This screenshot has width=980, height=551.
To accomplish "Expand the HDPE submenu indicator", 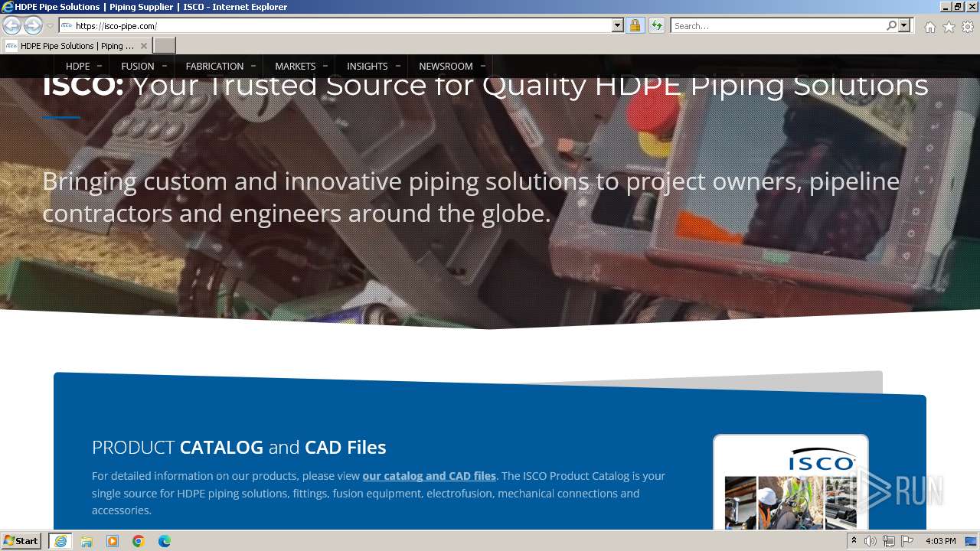I will click(100, 66).
